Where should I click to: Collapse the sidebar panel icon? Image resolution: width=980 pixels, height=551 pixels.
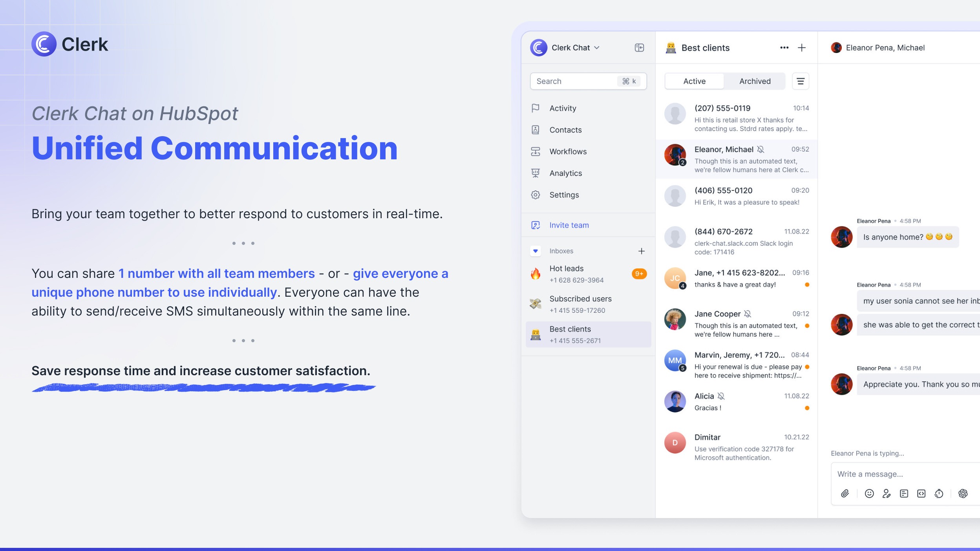(639, 47)
